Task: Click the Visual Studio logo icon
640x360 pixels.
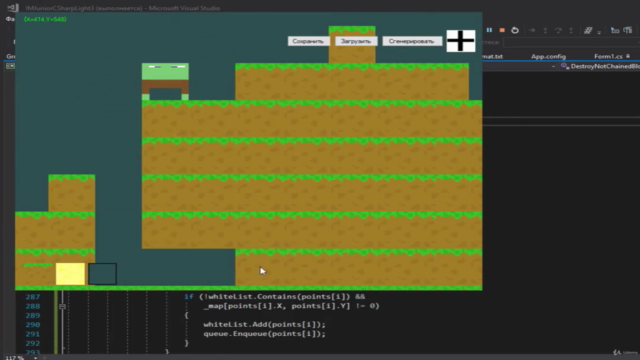Action: pyautogui.click(x=13, y=8)
